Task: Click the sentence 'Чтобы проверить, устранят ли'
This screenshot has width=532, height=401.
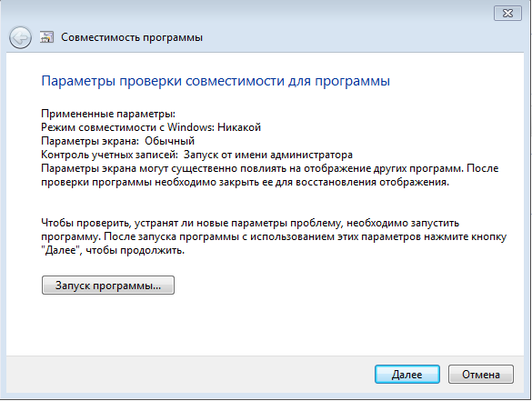Action: pyautogui.click(x=250, y=223)
